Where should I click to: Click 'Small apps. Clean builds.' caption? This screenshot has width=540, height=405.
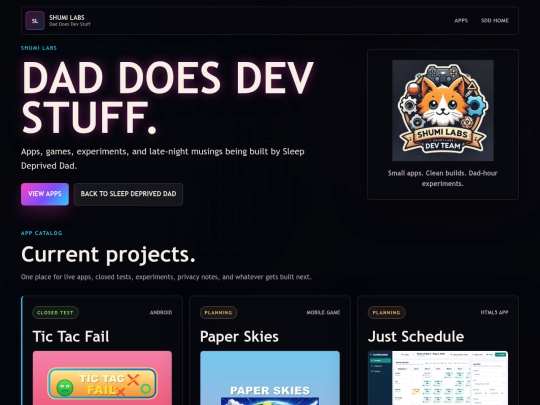[x=443, y=178]
